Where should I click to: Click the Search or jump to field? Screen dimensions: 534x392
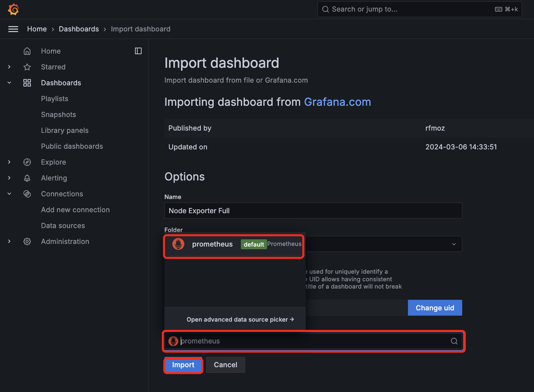tap(420, 9)
